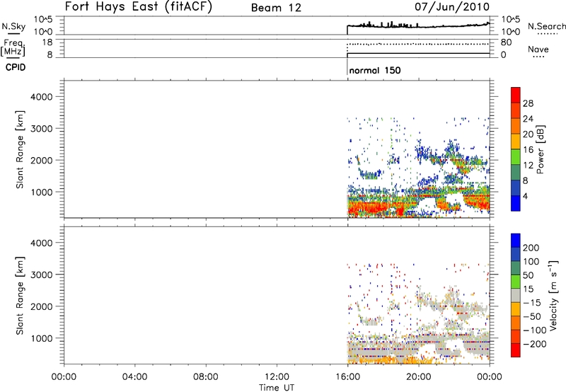Click the '2000' label on the power panel
The image size is (566, 392).
[41, 160]
